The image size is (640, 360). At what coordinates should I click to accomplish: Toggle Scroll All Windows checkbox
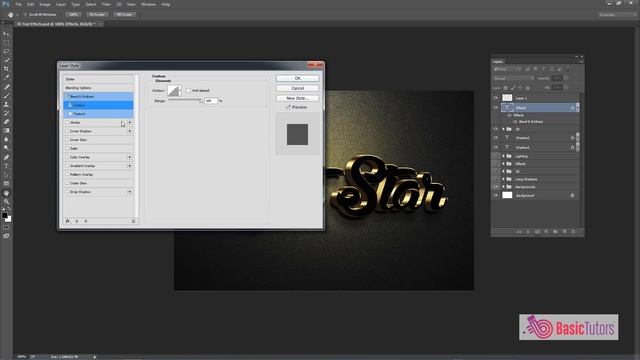(25, 14)
